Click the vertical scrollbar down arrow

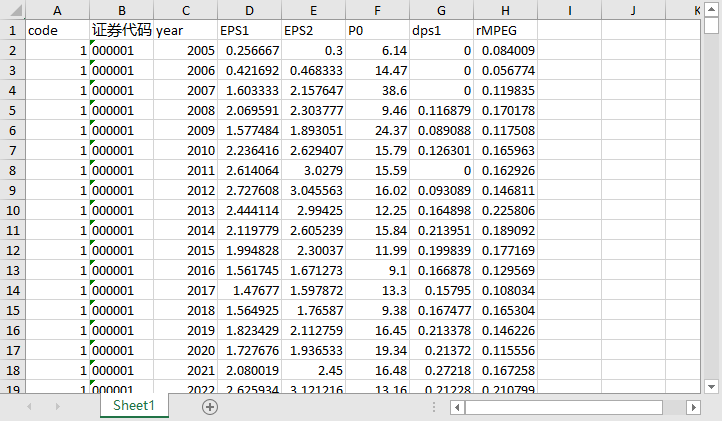[x=711, y=385]
